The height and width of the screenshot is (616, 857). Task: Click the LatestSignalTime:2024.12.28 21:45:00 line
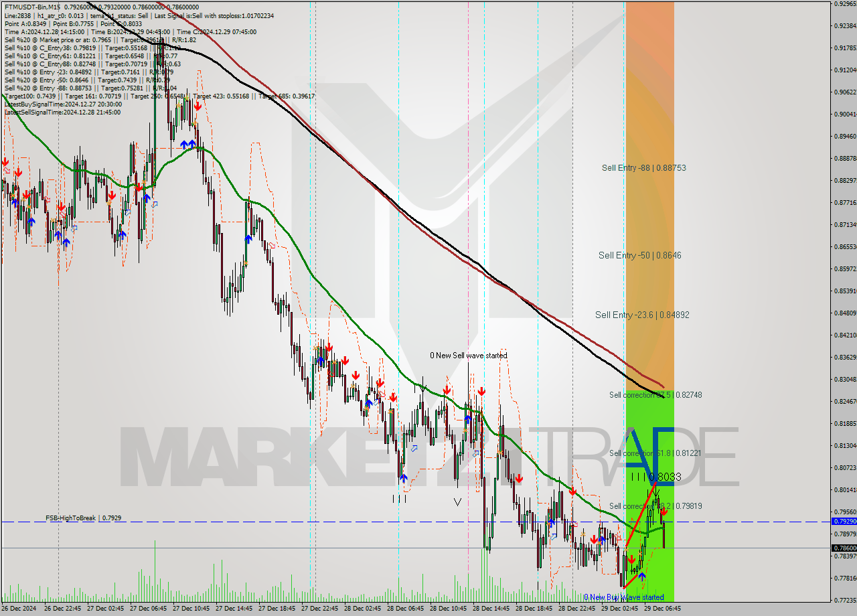63,112
